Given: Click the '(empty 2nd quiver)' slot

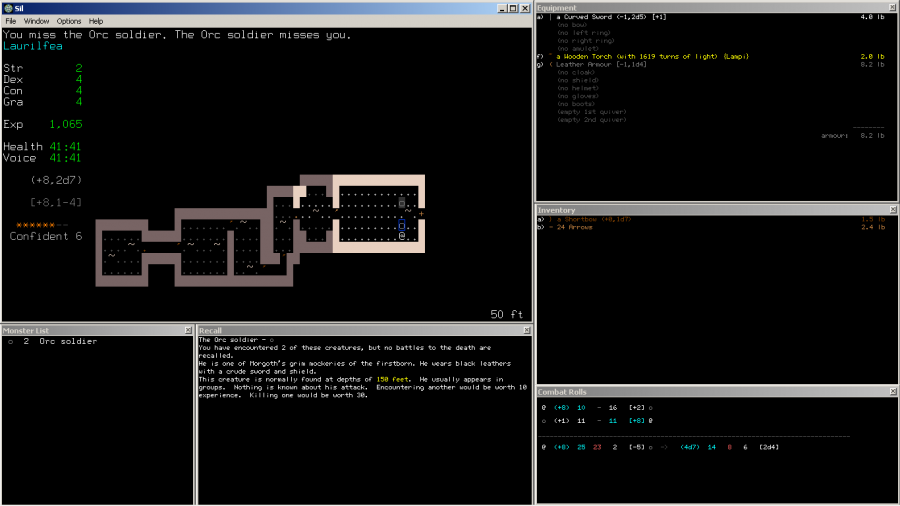Looking at the screenshot, I should pyautogui.click(x=592, y=120).
